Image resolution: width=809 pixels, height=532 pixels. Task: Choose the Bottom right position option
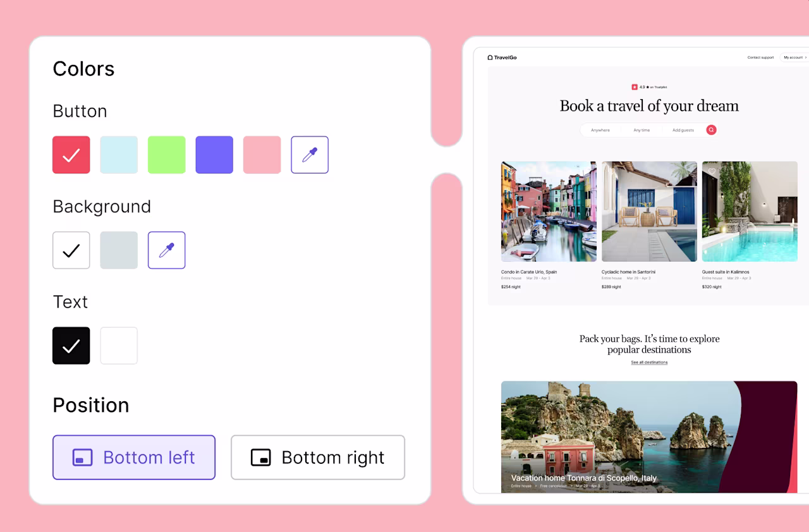coord(318,457)
